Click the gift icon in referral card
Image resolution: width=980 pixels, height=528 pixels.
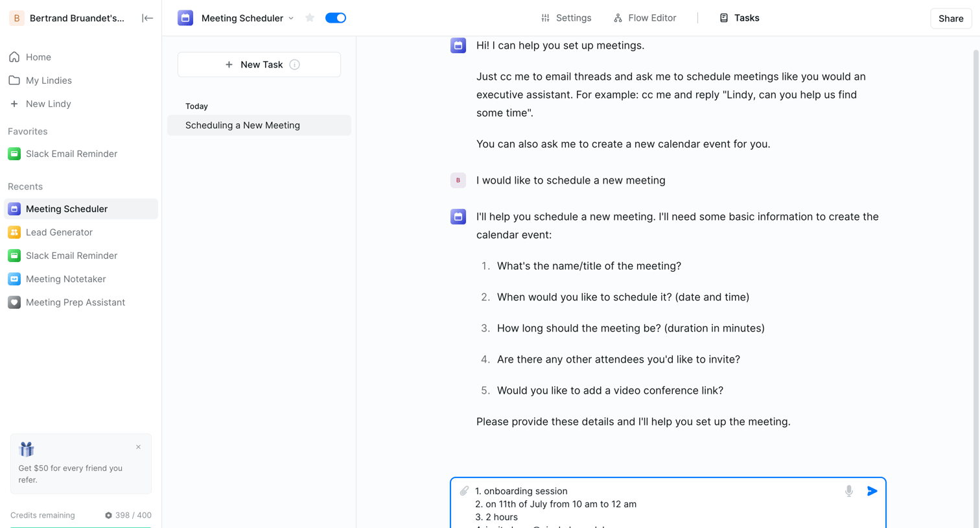point(27,449)
